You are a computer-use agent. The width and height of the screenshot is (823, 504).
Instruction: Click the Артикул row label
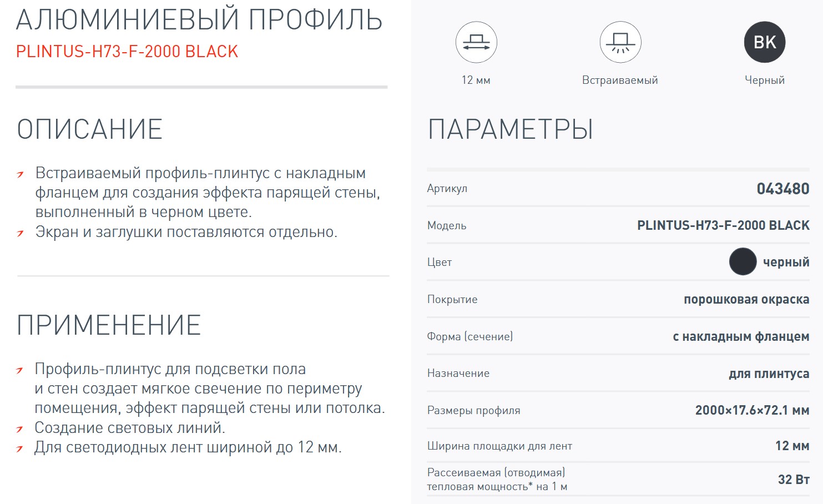click(x=447, y=189)
